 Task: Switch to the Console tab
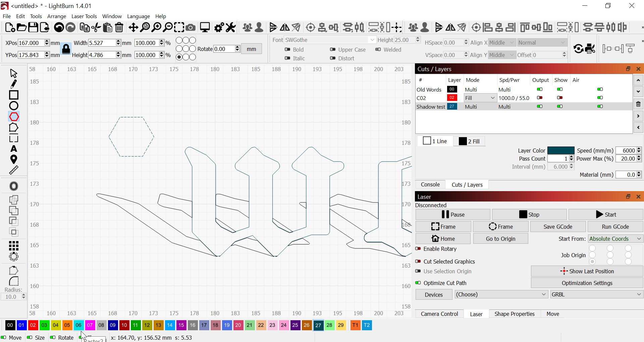pos(430,184)
